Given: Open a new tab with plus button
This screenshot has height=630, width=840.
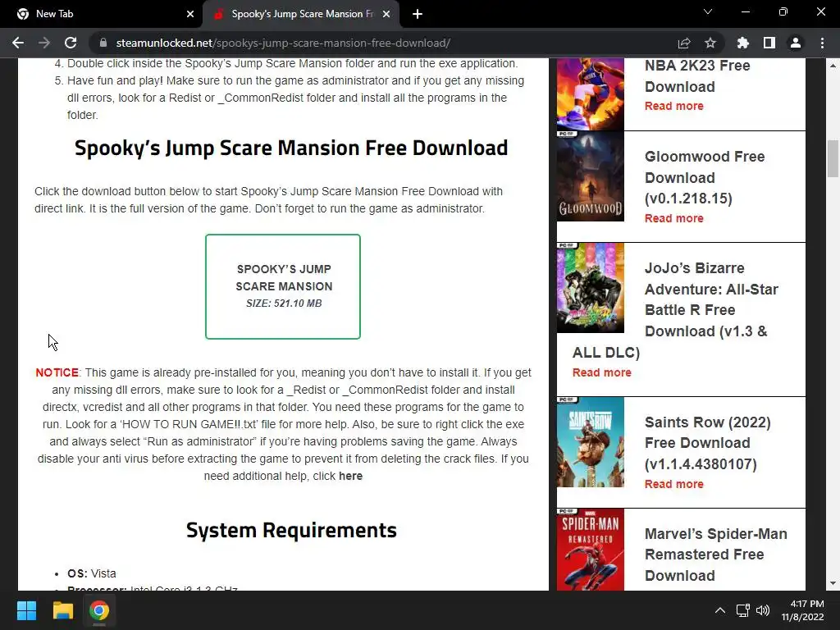Looking at the screenshot, I should (418, 14).
